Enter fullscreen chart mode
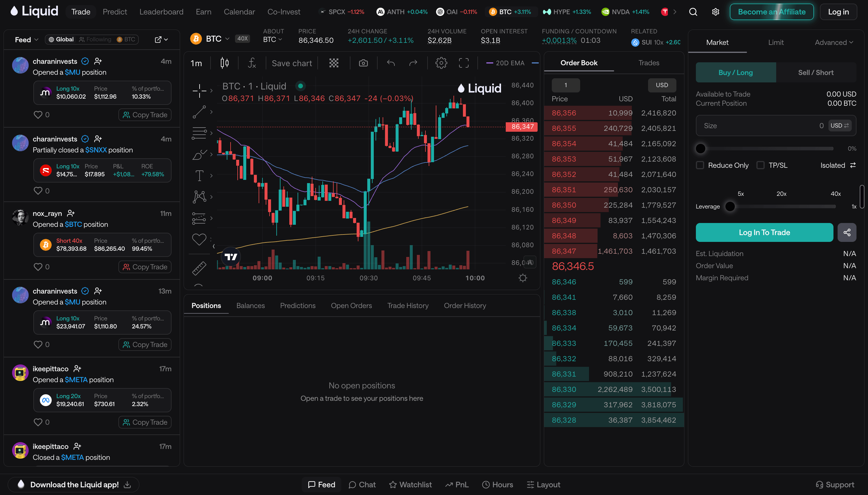The height and width of the screenshot is (495, 868). [x=464, y=63]
